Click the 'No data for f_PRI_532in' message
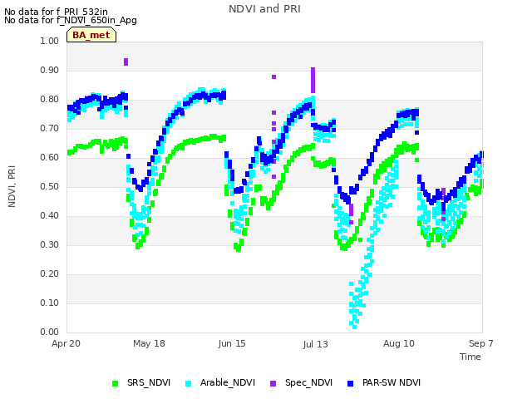Screen dimensions: 532x399 pos(56,12)
